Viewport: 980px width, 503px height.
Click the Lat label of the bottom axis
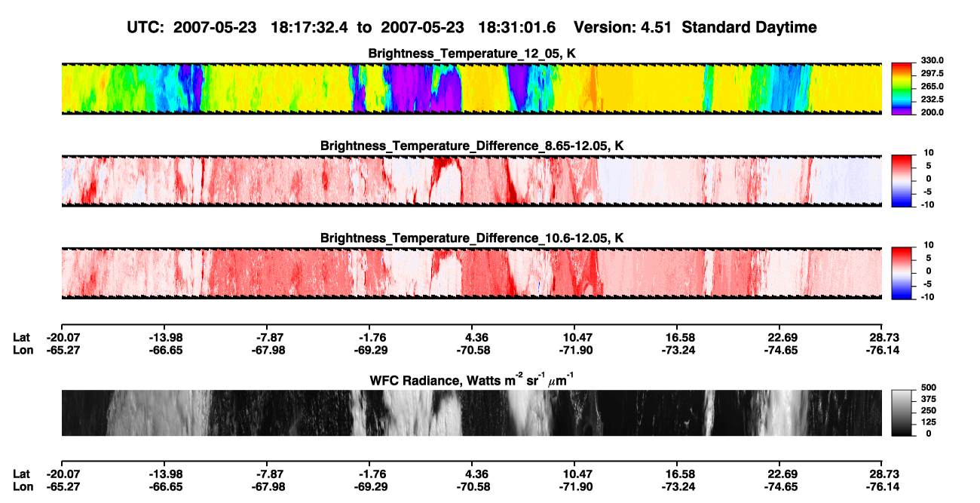pos(22,474)
